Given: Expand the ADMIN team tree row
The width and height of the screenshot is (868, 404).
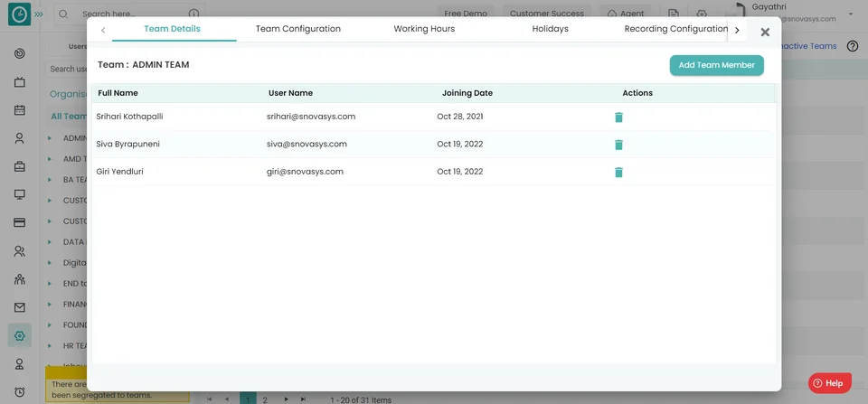Looking at the screenshot, I should (x=50, y=137).
